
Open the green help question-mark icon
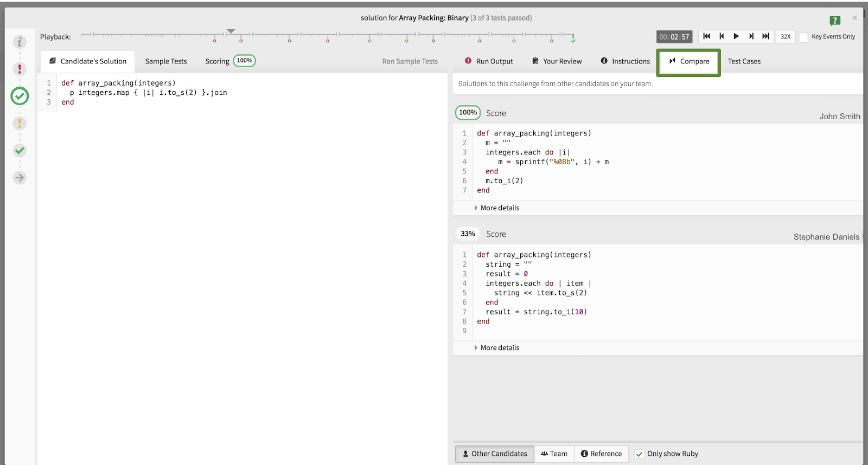coord(835,21)
